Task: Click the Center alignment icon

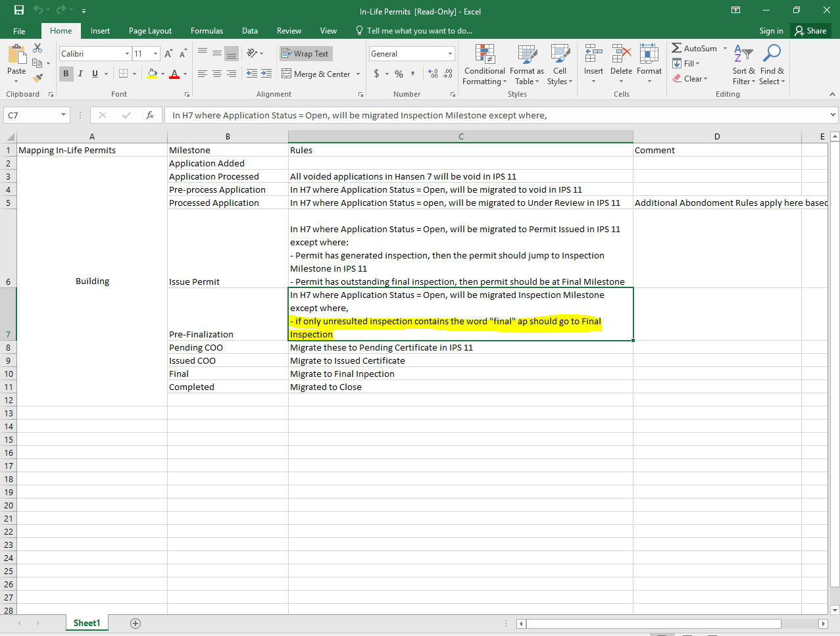Action: point(217,74)
